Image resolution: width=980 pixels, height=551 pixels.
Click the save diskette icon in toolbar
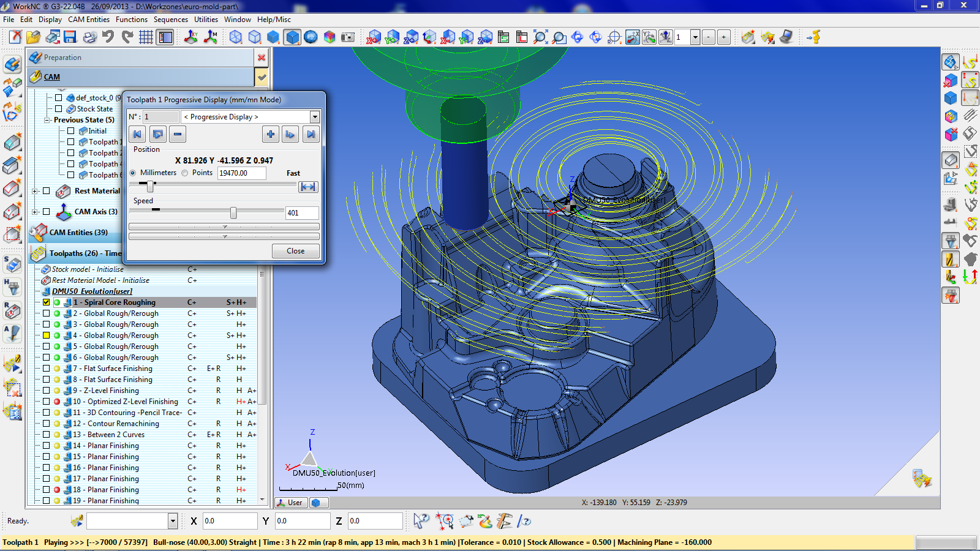70,37
